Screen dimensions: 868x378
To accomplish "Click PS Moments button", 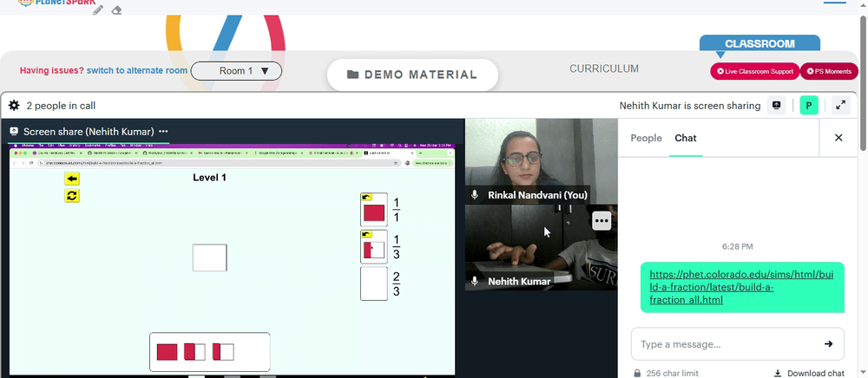I will [829, 71].
